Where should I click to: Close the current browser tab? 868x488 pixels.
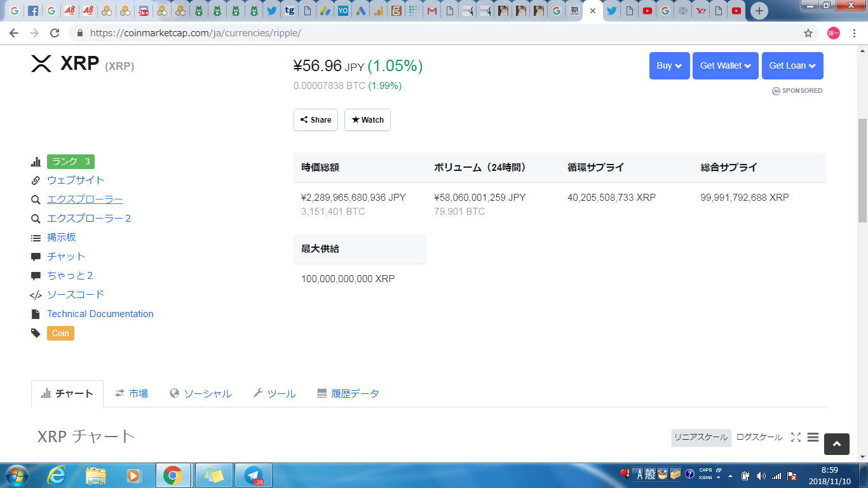click(593, 11)
